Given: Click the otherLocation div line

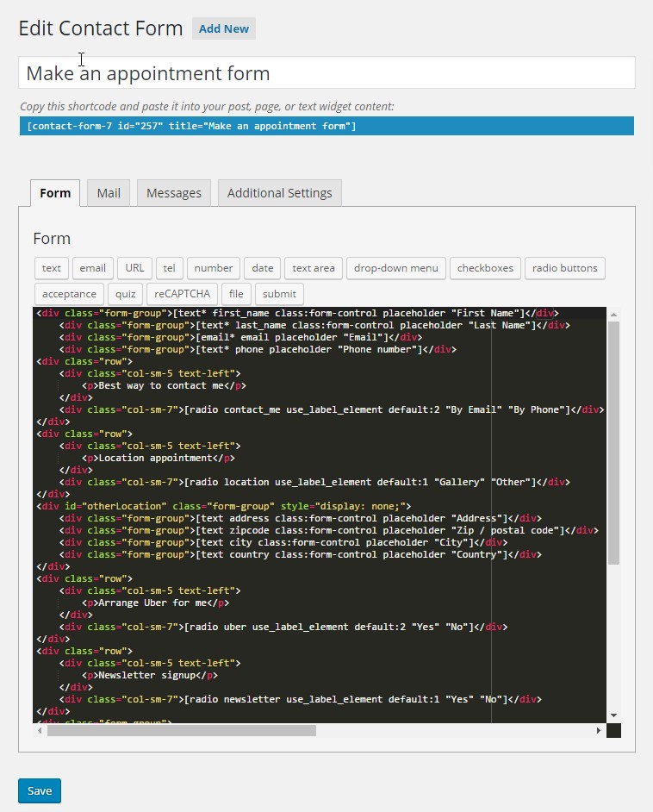Looking at the screenshot, I should [x=223, y=506].
